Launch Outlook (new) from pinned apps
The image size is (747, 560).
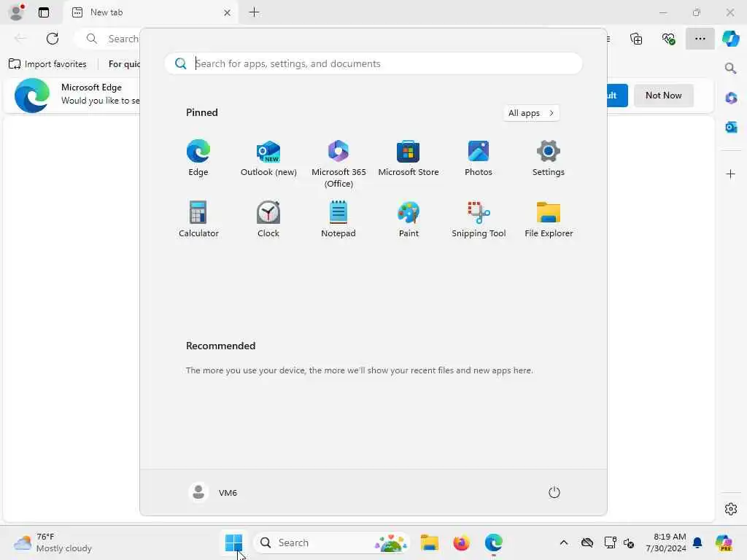[x=268, y=158]
